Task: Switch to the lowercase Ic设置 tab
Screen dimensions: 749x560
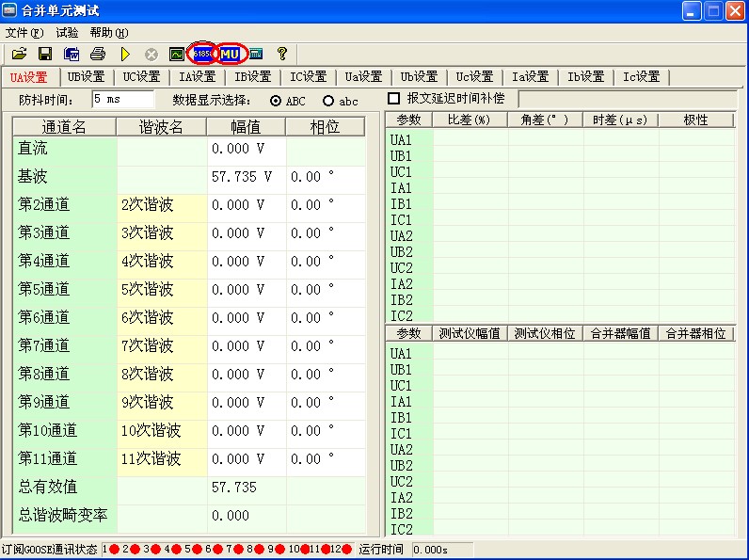Action: pyautogui.click(x=641, y=77)
